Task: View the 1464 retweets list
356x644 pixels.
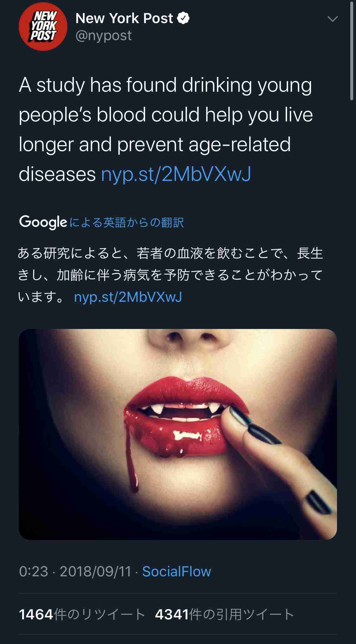Action: (x=82, y=614)
